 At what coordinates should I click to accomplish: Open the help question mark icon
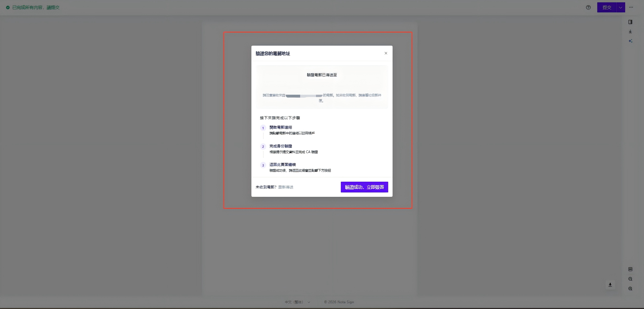588,7
